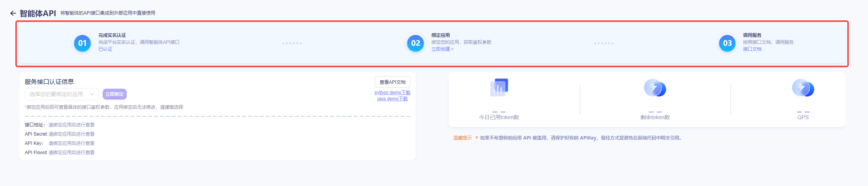Click the orange dot next to 温馨提示
Viewport: 868px width, 186px height.
[476, 138]
